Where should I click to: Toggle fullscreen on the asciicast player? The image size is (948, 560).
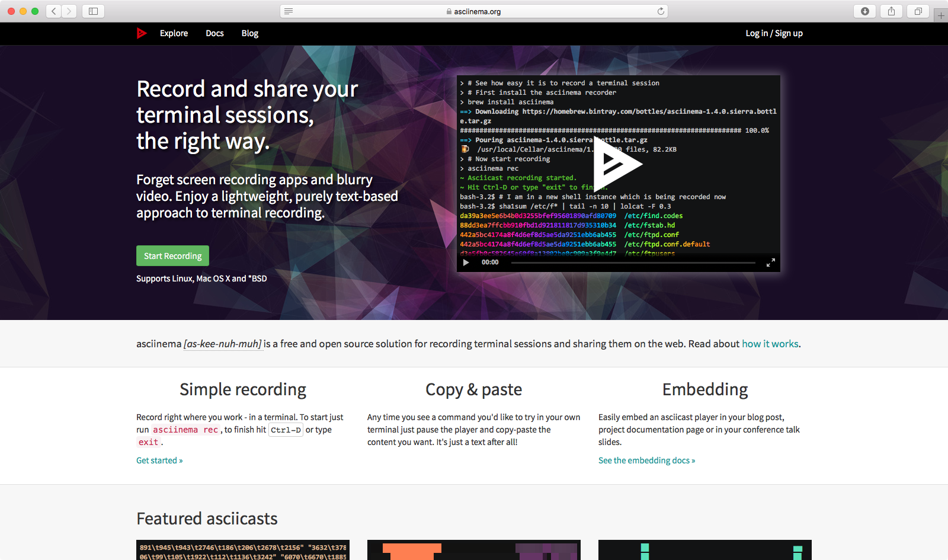tap(770, 263)
